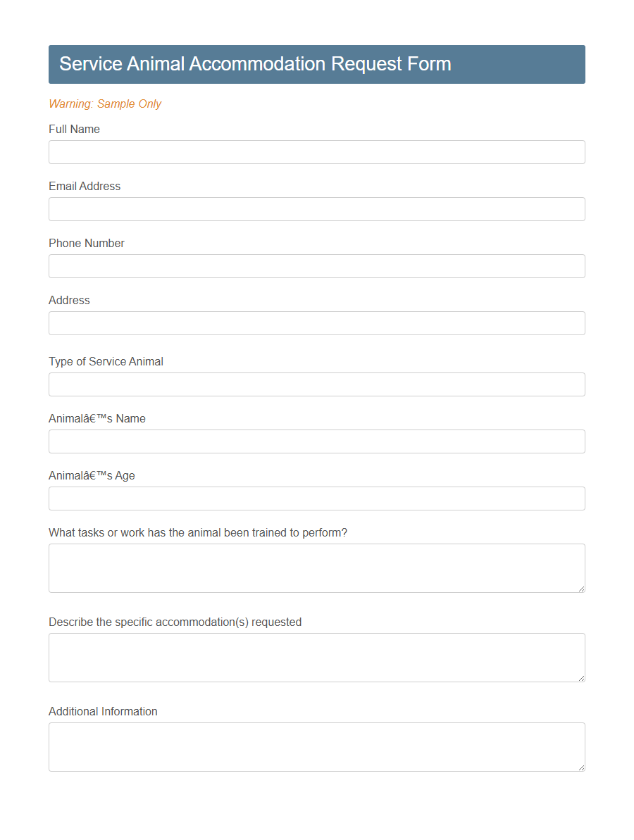The height and width of the screenshot is (840, 634).
Task: Click the trained tasks text area
Action: pos(316,568)
